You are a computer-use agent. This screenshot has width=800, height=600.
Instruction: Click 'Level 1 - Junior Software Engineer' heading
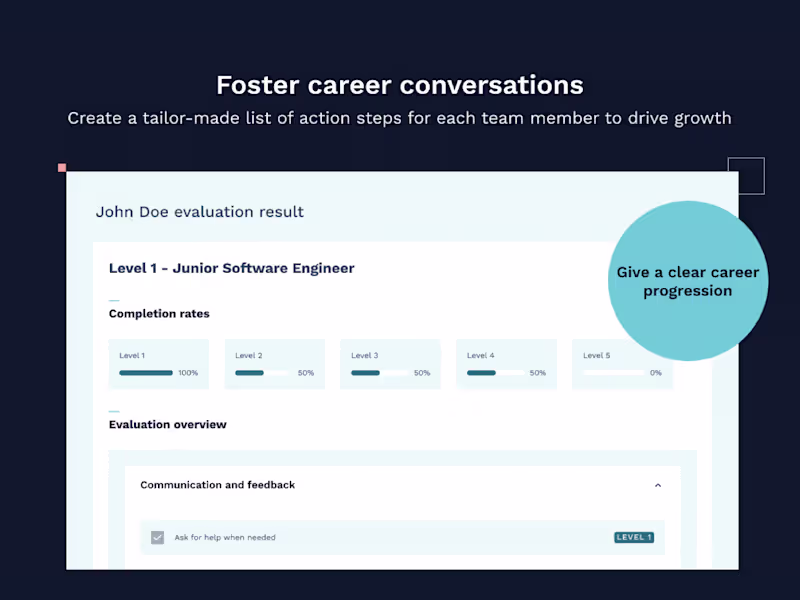click(x=232, y=268)
